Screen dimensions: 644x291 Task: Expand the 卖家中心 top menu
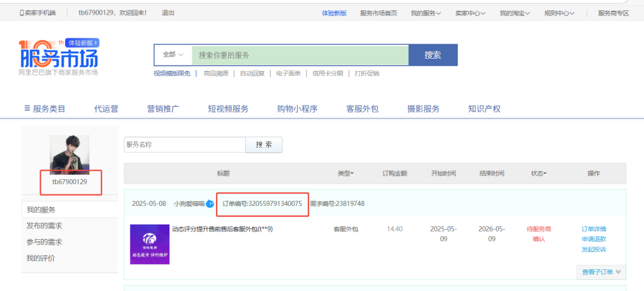coord(470,13)
